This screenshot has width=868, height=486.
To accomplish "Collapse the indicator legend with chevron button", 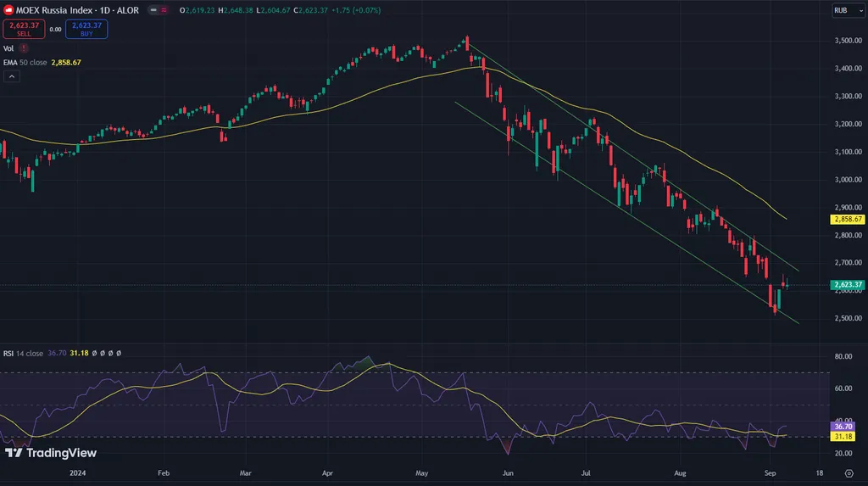I will point(12,76).
